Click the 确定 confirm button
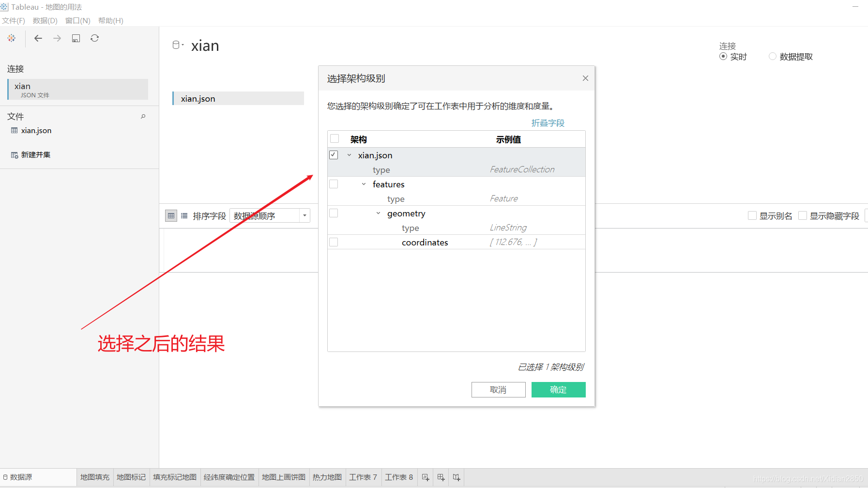This screenshot has height=488, width=868. 559,390
